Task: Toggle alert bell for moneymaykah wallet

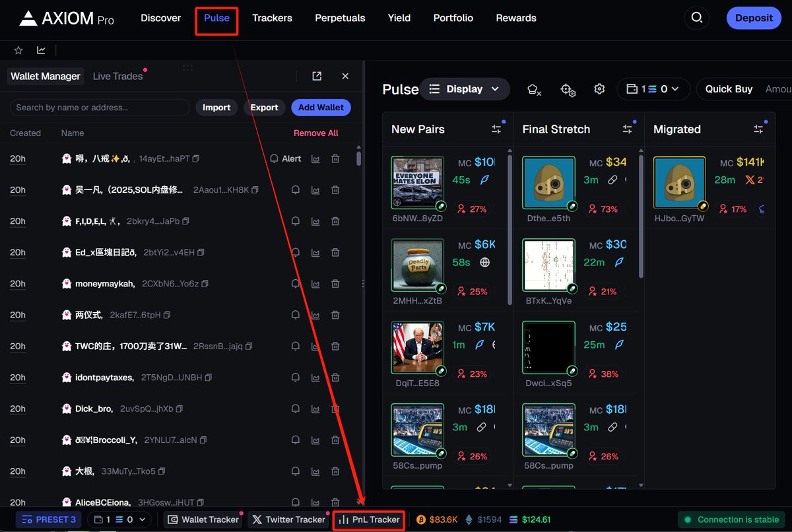Action: point(296,284)
